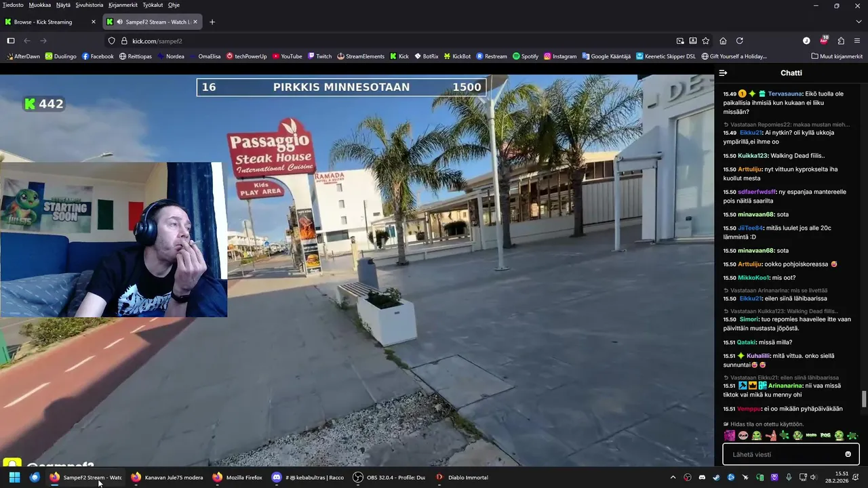Screen dimensions: 868x488
Task: Show hidden system tray icons
Action: [x=673, y=477]
